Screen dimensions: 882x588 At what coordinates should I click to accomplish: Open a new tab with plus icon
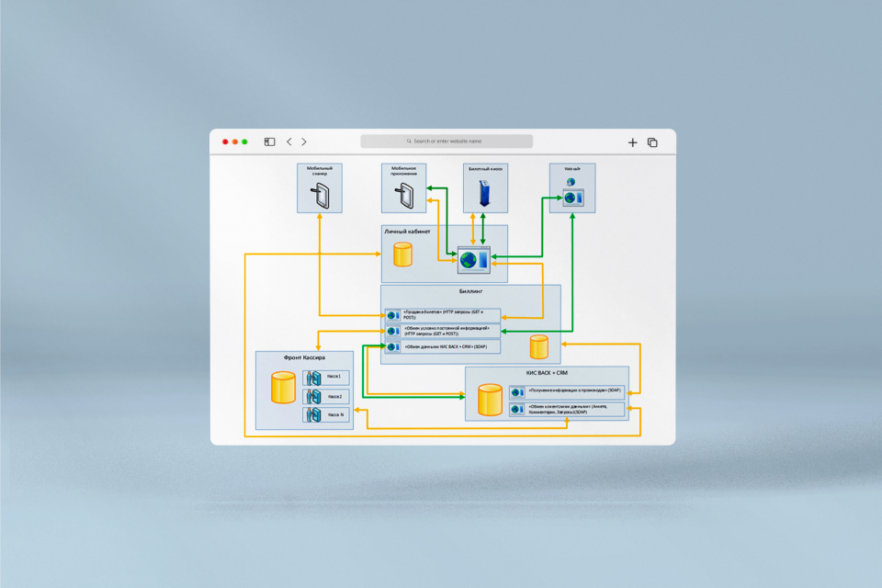632,142
